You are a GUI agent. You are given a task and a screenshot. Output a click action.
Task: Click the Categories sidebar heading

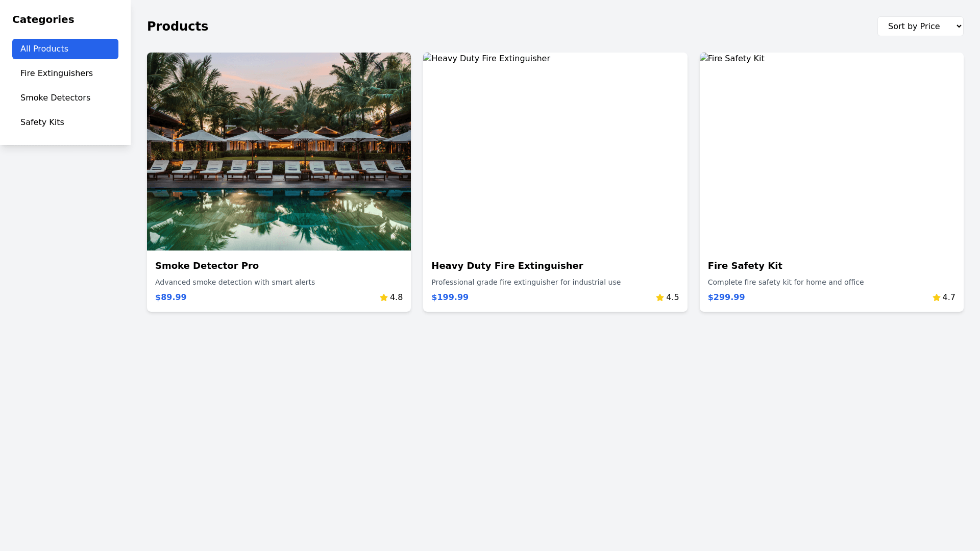(43, 19)
